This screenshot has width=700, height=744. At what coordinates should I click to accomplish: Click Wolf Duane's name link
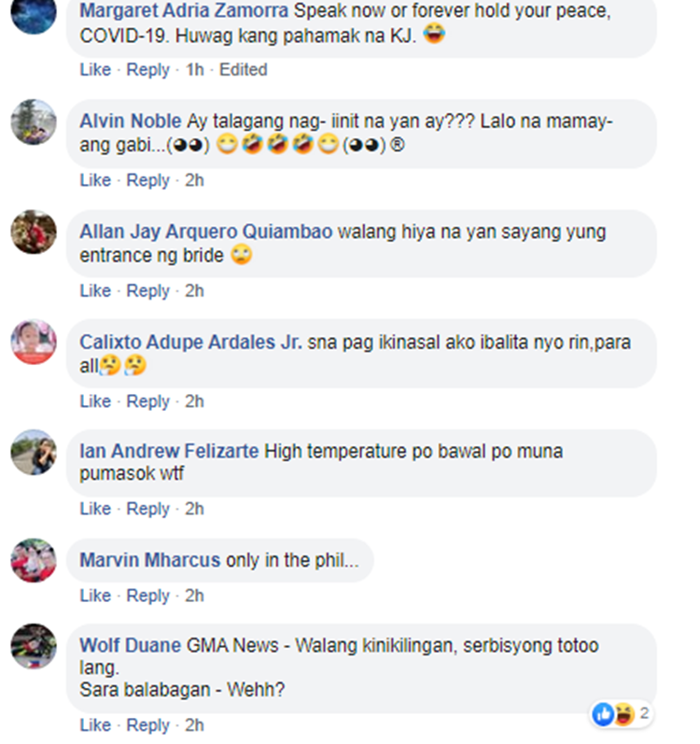[131, 646]
